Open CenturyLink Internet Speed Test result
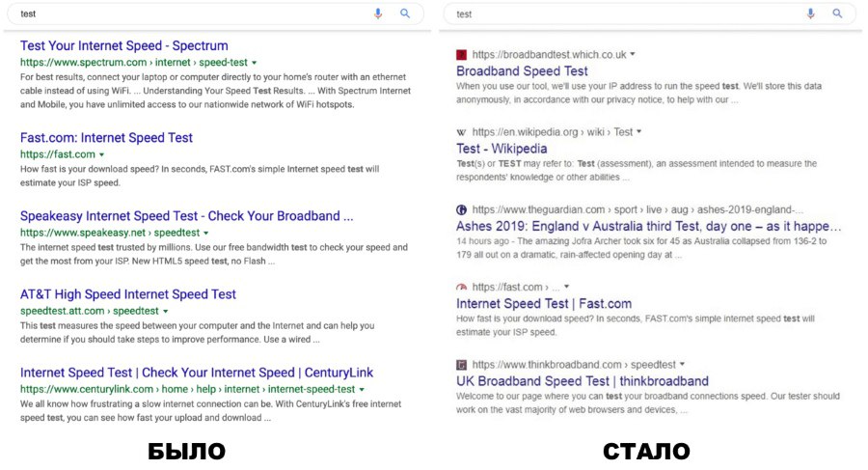 click(197, 373)
